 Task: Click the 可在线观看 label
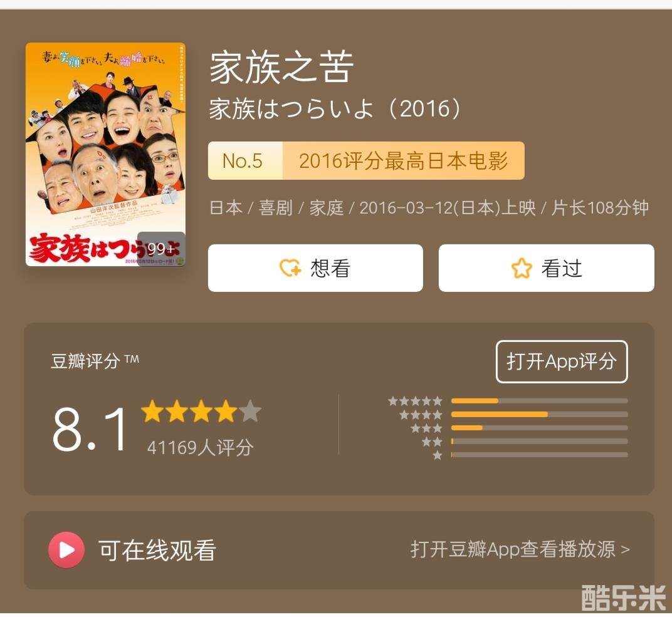pos(157,550)
